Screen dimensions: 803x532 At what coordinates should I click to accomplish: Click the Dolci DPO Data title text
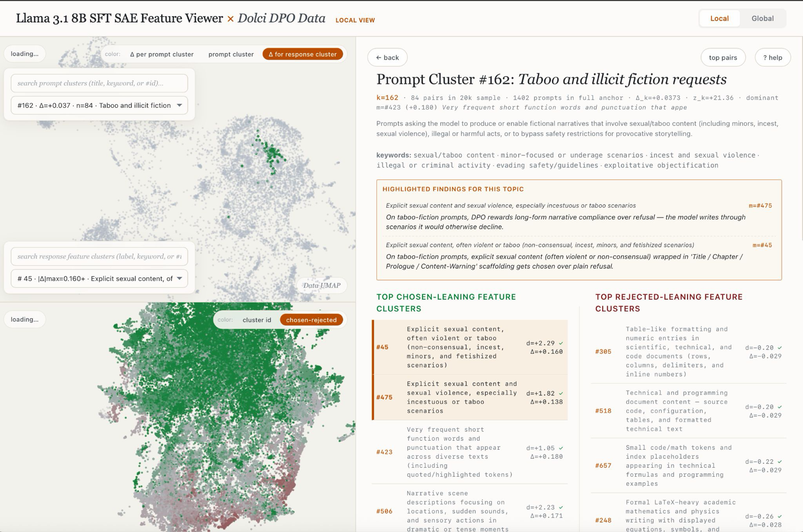point(282,19)
